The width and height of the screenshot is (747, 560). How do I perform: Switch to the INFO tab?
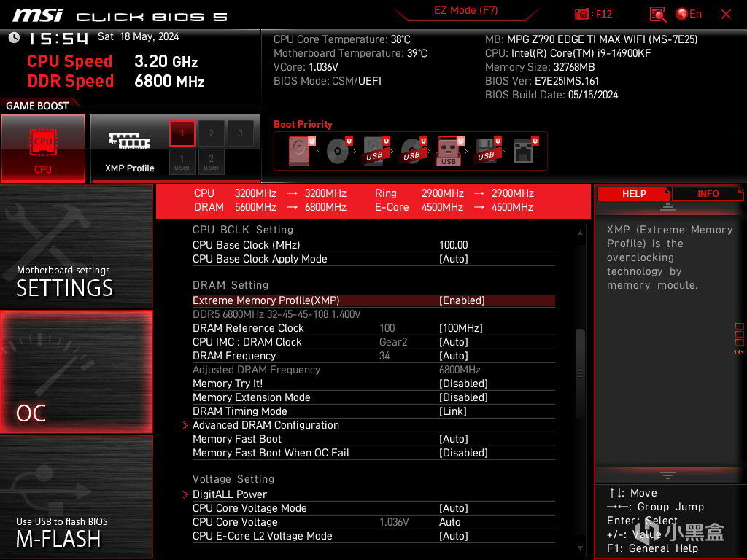708,194
